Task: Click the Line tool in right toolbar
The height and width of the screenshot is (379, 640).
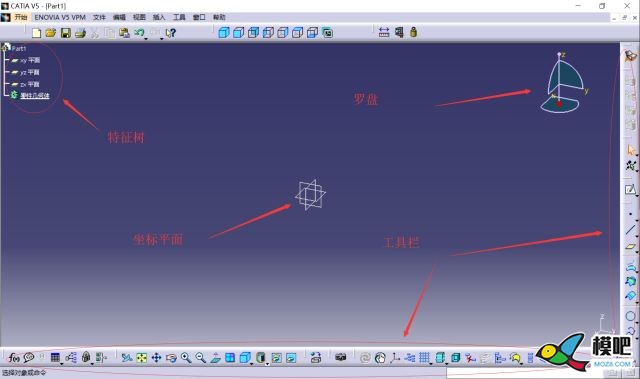Action: [631, 230]
